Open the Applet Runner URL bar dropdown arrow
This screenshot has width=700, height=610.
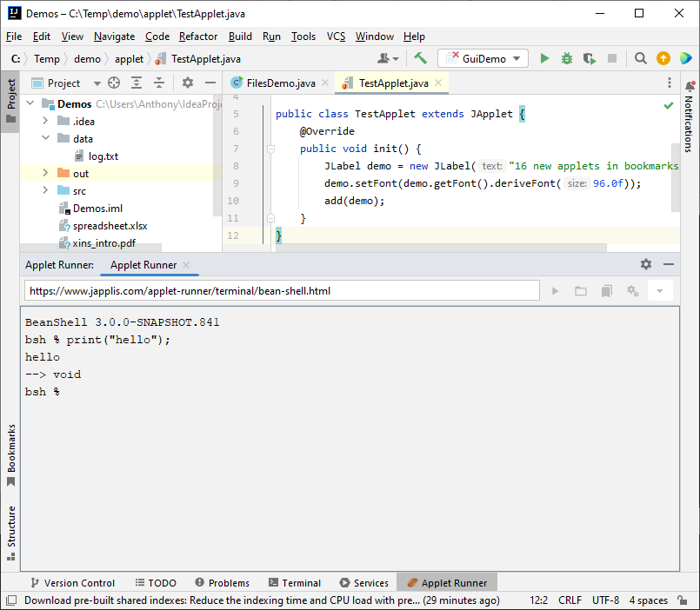click(660, 291)
